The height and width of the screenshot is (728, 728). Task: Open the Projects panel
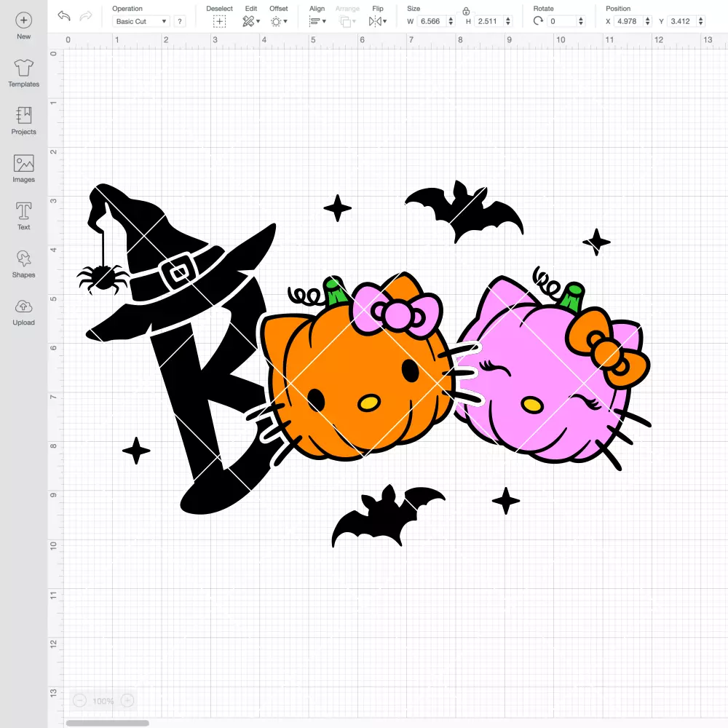[24, 121]
